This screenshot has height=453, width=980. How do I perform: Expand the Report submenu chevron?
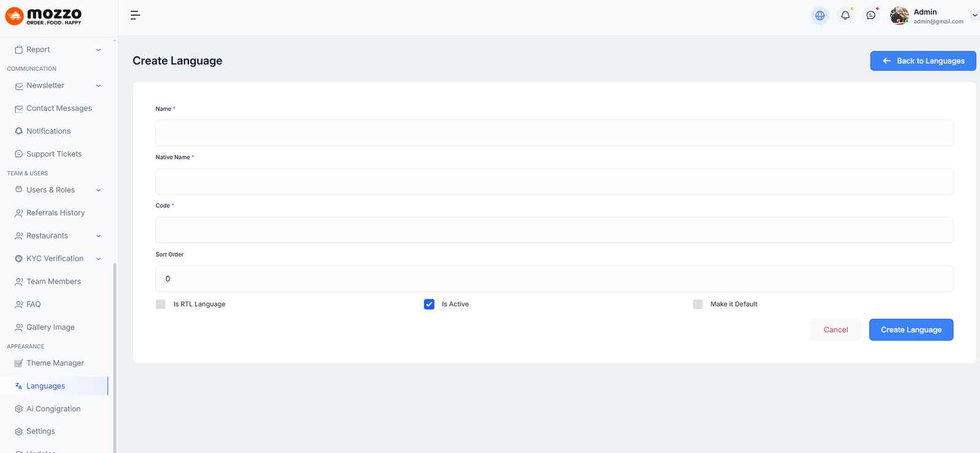(x=99, y=50)
